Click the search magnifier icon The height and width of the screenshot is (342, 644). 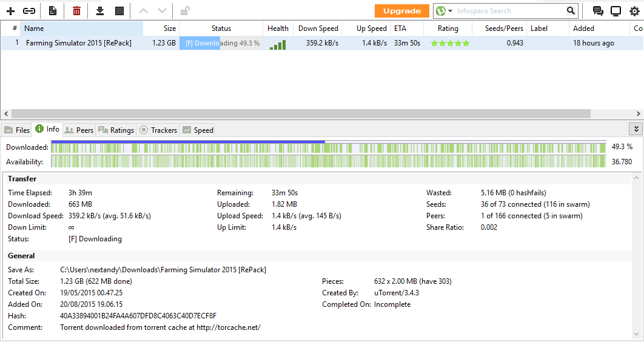(571, 11)
